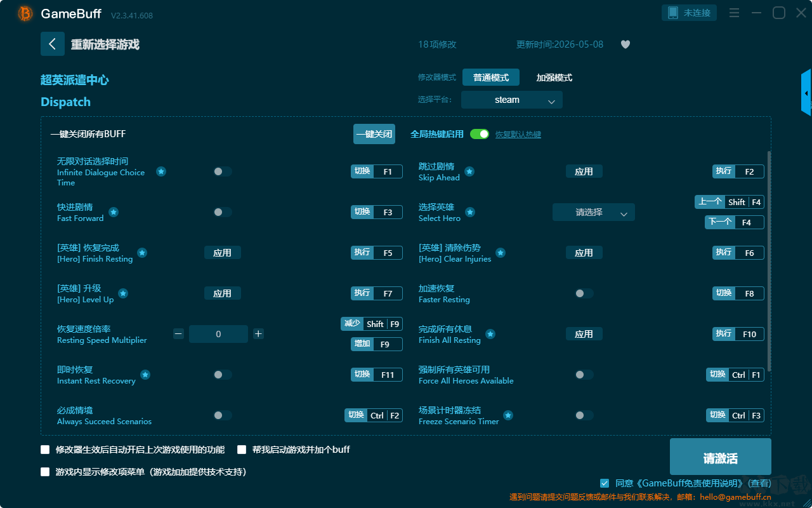This screenshot has width=812, height=508.
Task: Open the 请选择 Select Hero dropdown
Action: click(x=594, y=212)
